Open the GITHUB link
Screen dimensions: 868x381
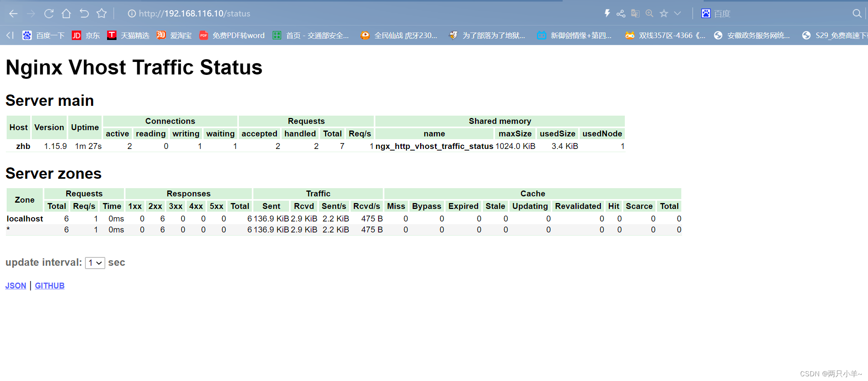[x=50, y=286]
